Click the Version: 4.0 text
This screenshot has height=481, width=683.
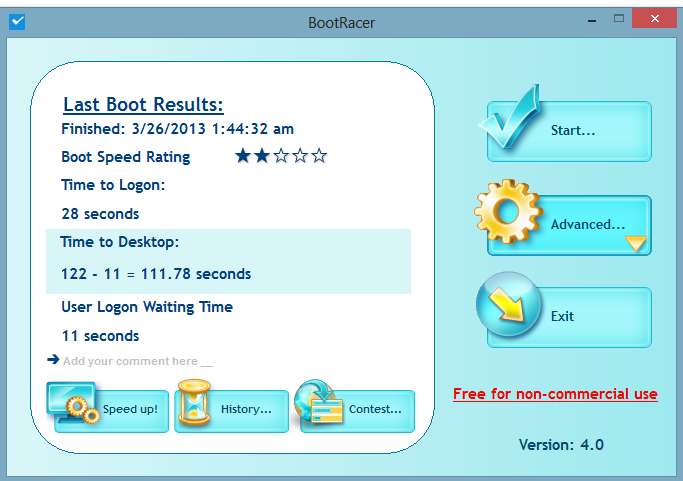(x=561, y=445)
